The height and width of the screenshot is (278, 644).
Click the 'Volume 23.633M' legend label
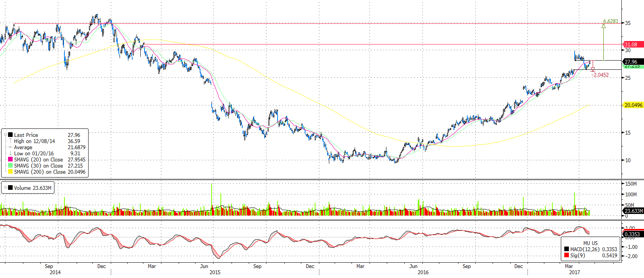(x=33, y=188)
